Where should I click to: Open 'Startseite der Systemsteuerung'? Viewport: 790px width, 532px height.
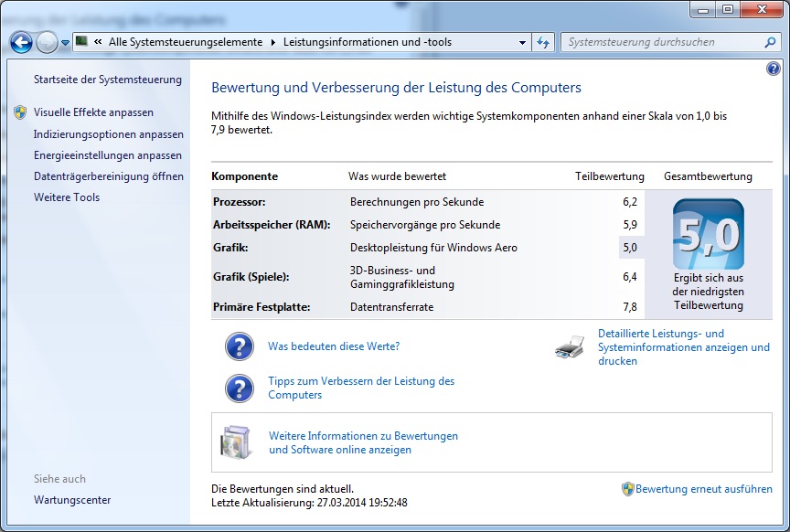[107, 80]
